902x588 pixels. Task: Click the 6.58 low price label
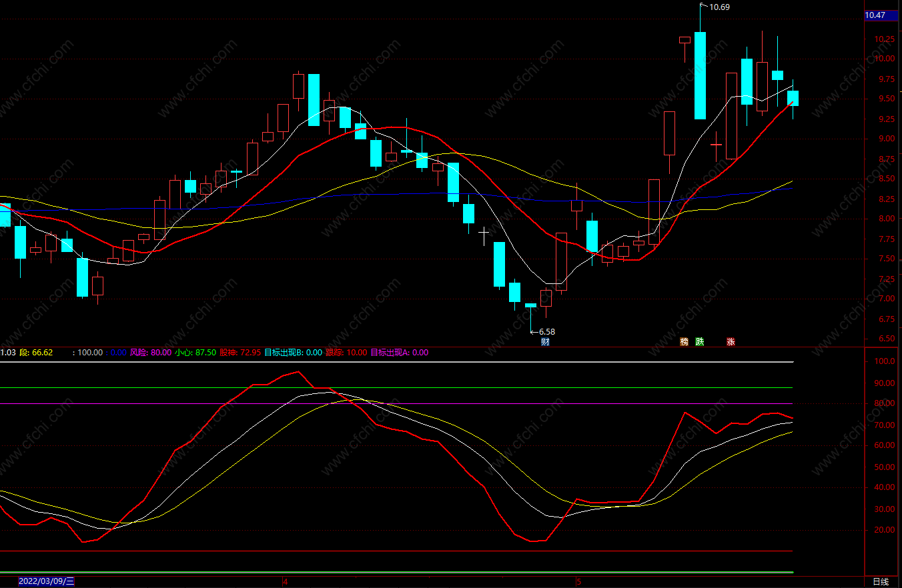tap(547, 331)
